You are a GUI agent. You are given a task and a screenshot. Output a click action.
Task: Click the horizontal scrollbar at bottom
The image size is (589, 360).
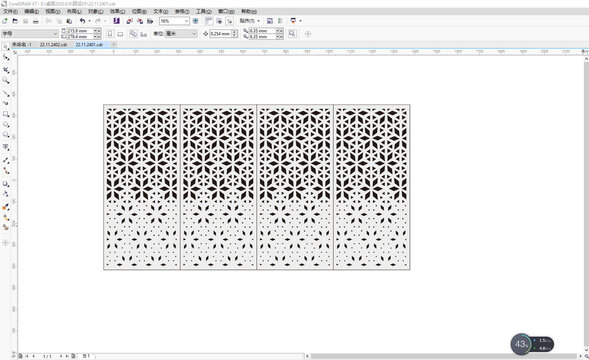coord(444,356)
